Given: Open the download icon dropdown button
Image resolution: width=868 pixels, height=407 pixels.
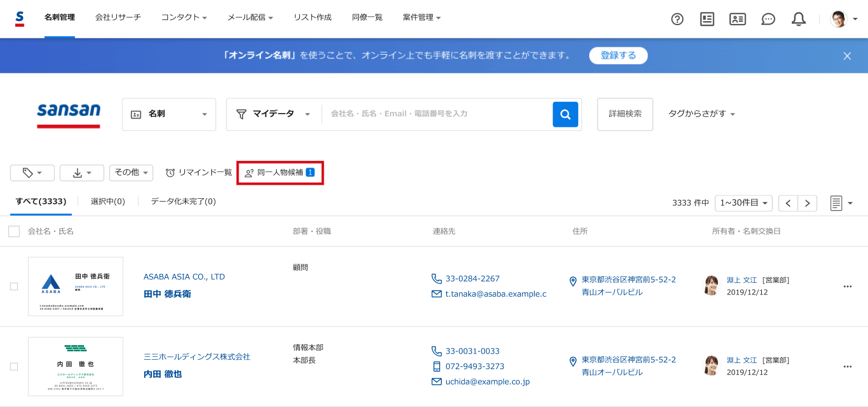Looking at the screenshot, I should point(82,173).
